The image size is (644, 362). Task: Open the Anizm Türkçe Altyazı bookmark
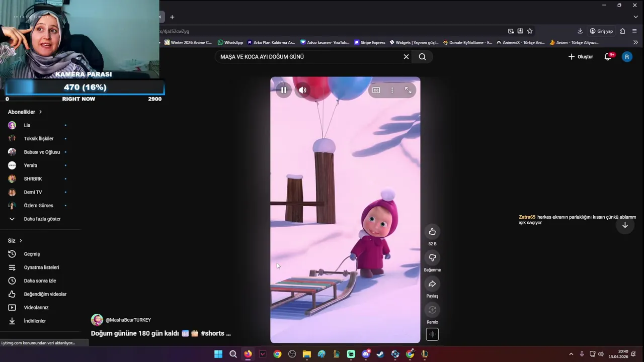pos(574,43)
